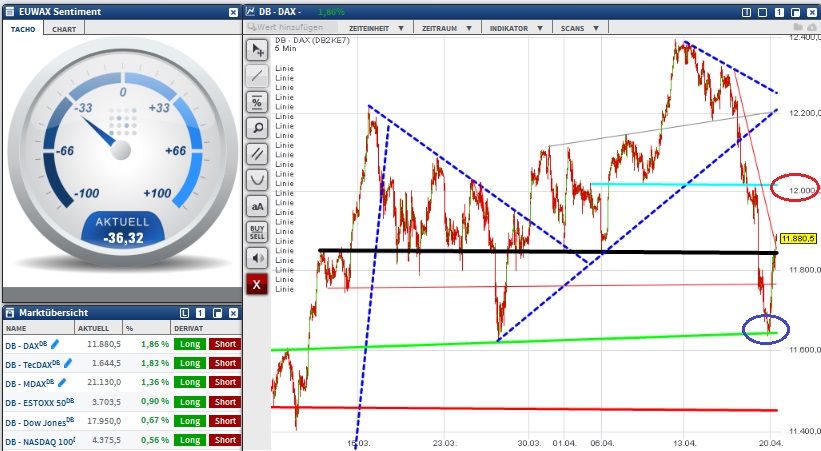Image resolution: width=821 pixels, height=451 pixels.
Task: Click the red X delete drawings tool
Action: pos(257,284)
